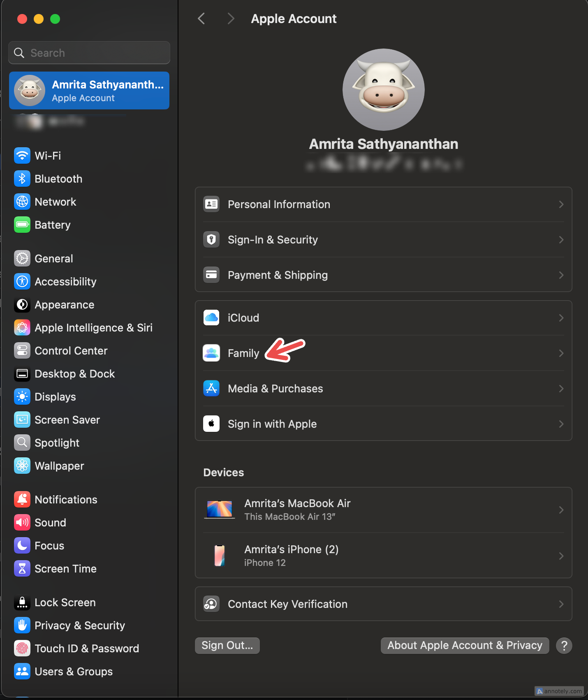Click the Sound speaker icon
This screenshot has height=700, width=588.
tap(22, 522)
